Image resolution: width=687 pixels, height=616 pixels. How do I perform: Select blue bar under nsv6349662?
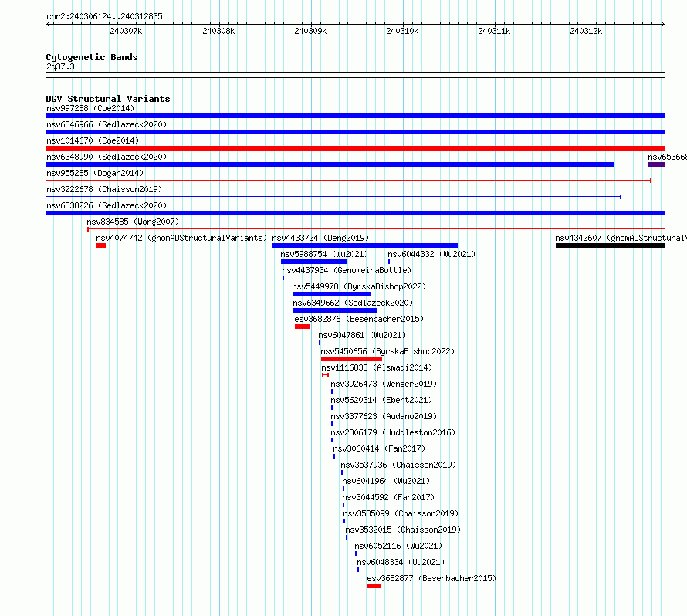point(335,310)
